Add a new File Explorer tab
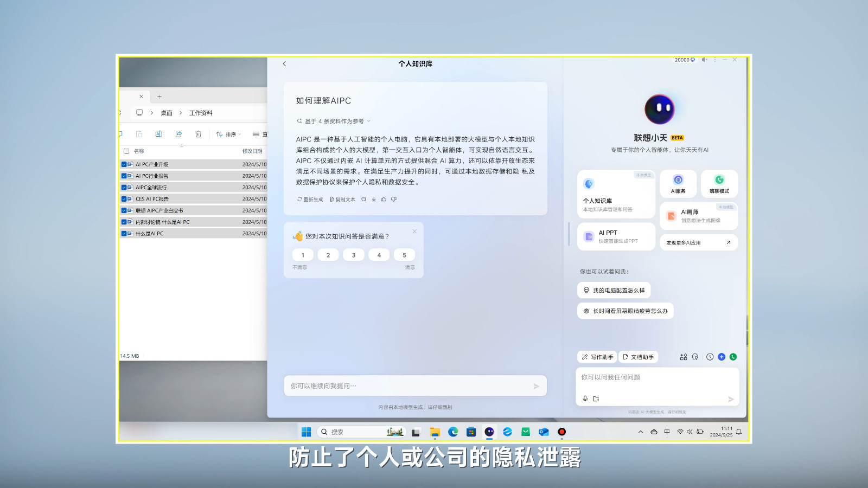Screen dimensions: 868x488 (159, 97)
